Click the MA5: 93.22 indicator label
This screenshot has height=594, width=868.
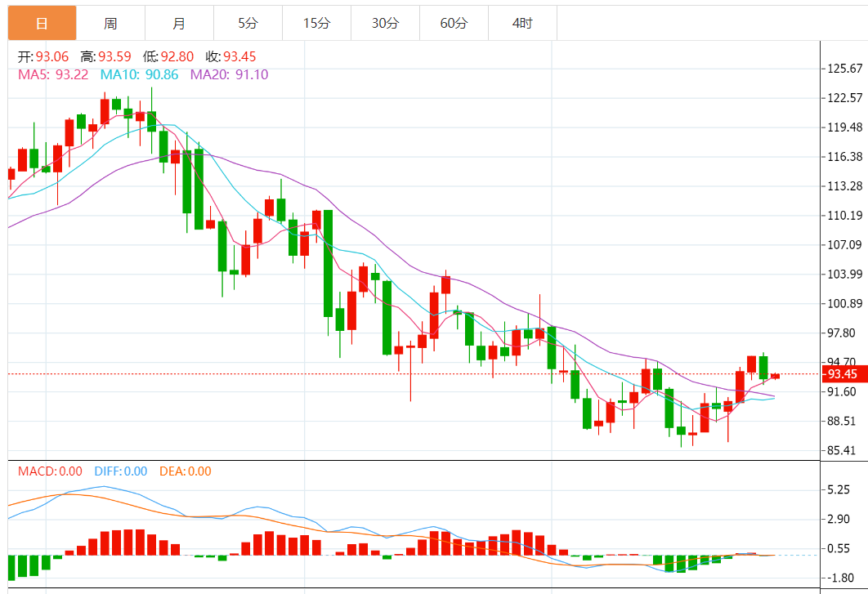53,74
